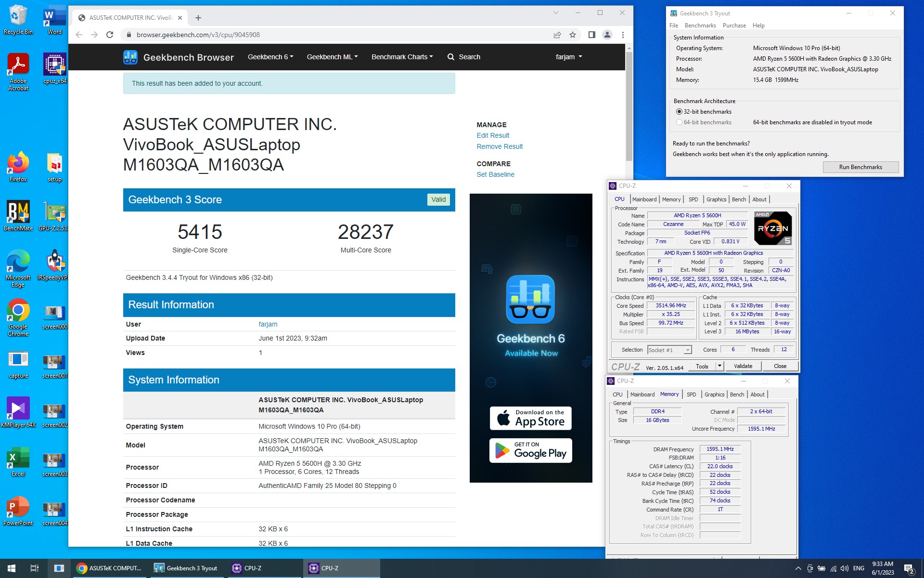Open screen000 desktop image file
This screenshot has height=578, width=924.
pos(54,317)
